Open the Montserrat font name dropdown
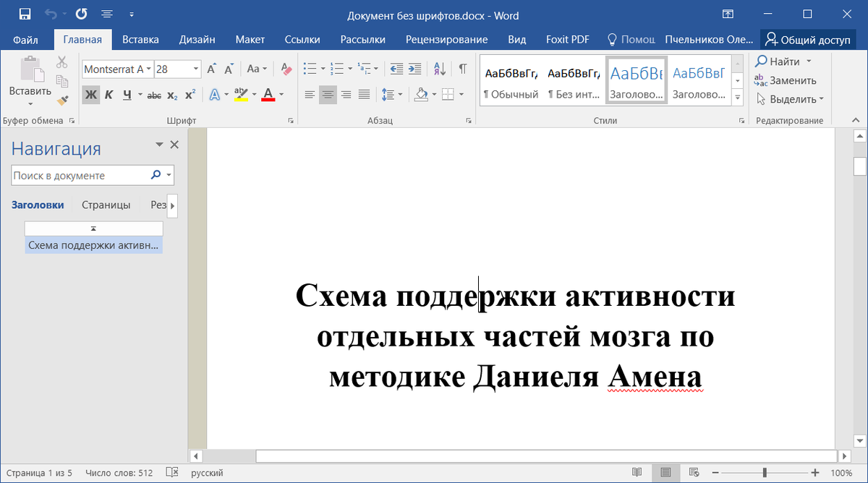868x483 pixels. 149,69
